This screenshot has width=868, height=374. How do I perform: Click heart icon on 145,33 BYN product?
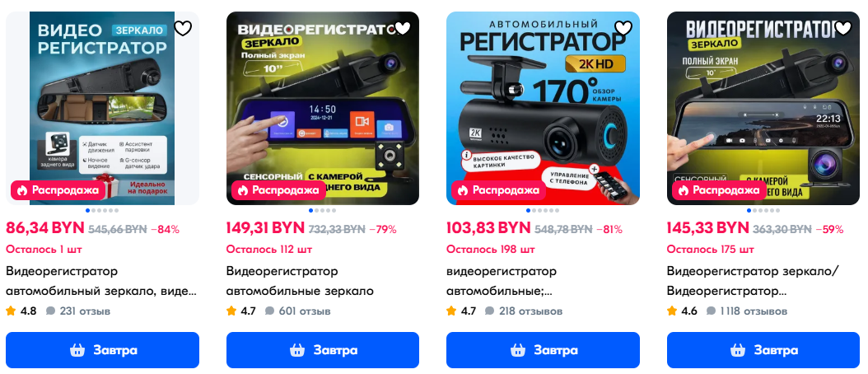click(843, 28)
